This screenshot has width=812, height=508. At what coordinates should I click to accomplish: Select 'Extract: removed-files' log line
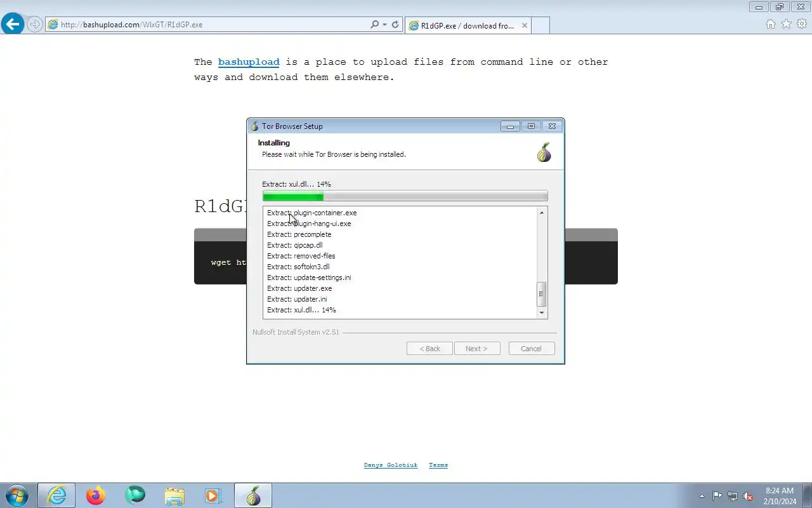[301, 256]
